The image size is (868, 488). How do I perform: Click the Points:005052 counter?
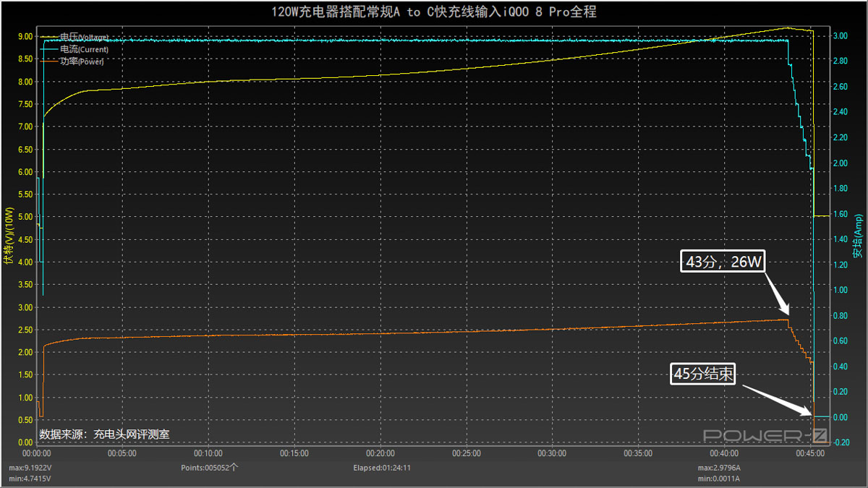pyautogui.click(x=210, y=468)
